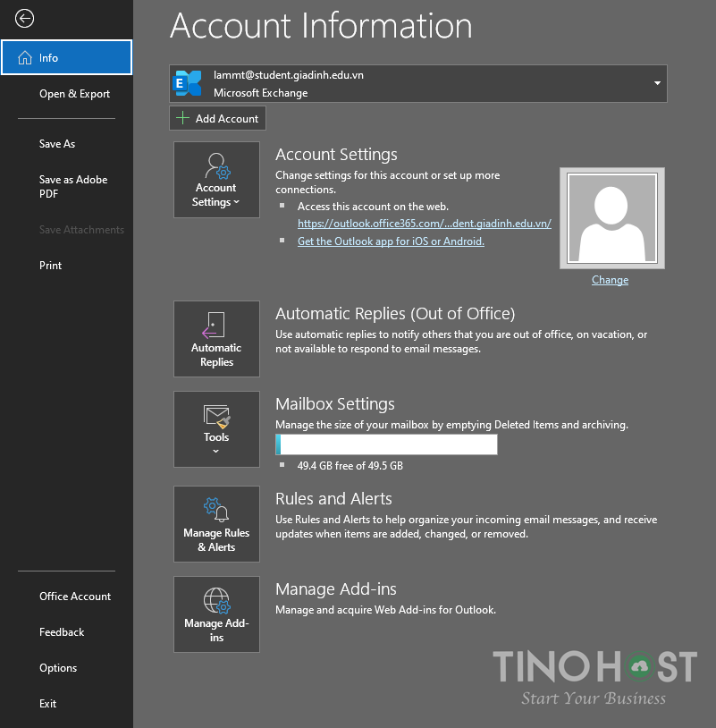Viewport: 716px width, 728px height.
Task: Click the profile picture placeholder
Action: click(612, 218)
